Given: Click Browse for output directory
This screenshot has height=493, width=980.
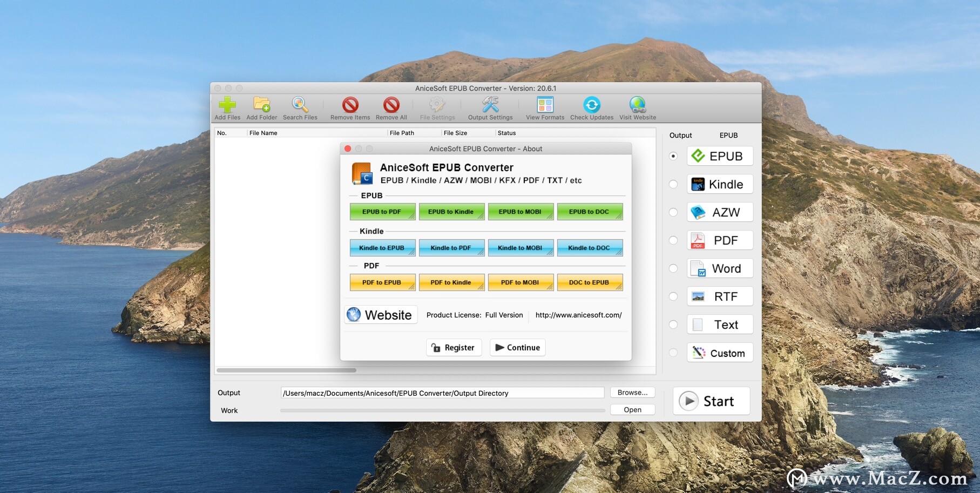Looking at the screenshot, I should pyautogui.click(x=632, y=393).
